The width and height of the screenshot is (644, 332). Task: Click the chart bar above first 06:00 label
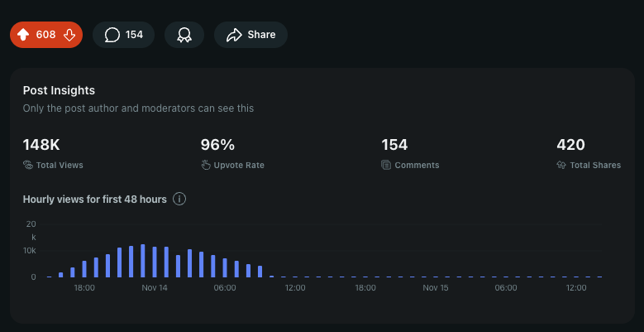pyautogui.click(x=225, y=267)
